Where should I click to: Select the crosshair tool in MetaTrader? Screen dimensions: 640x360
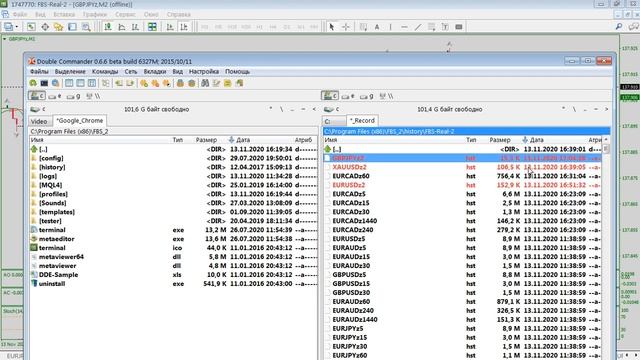tap(346, 27)
